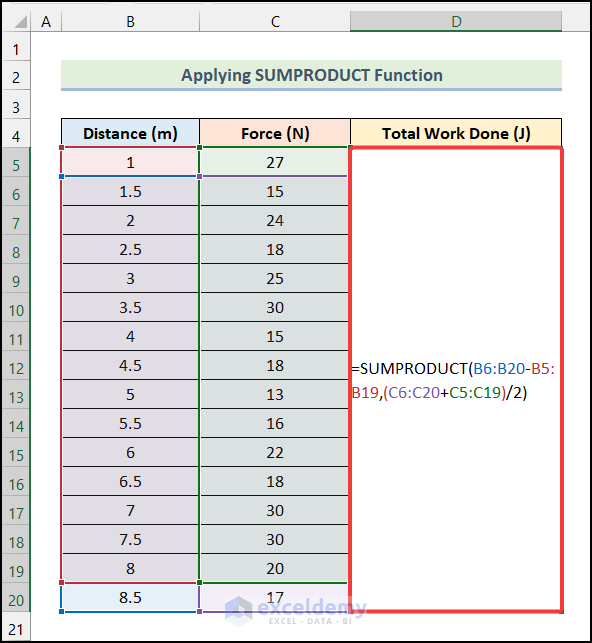The width and height of the screenshot is (592, 643).
Task: Select row 21 header
Action: tap(16, 627)
